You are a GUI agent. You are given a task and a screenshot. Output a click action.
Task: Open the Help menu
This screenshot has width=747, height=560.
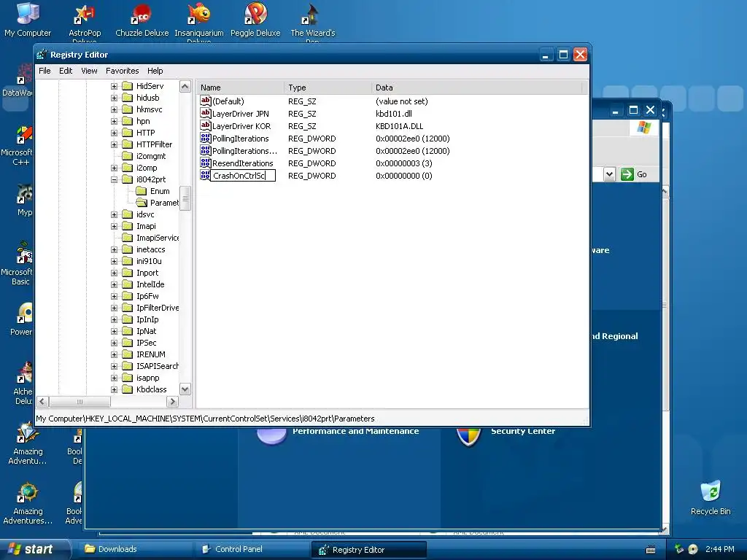[155, 71]
